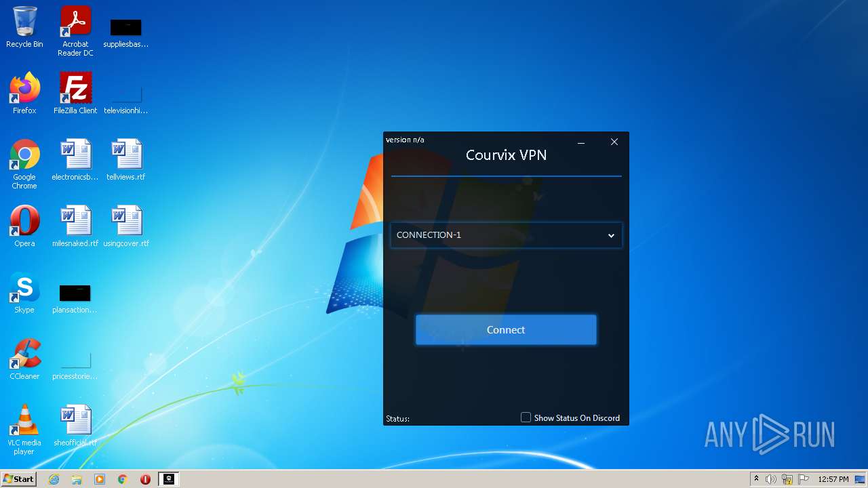
Task: Open the Start menu
Action: [x=18, y=479]
